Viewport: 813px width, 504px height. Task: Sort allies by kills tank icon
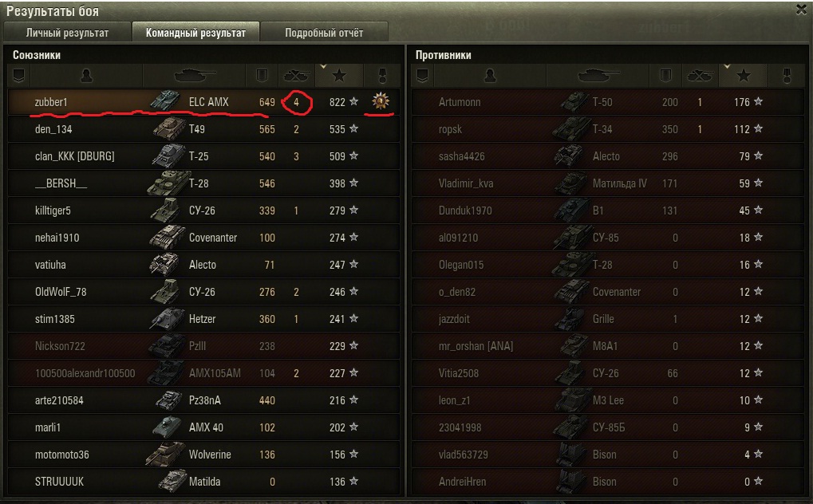(296, 76)
